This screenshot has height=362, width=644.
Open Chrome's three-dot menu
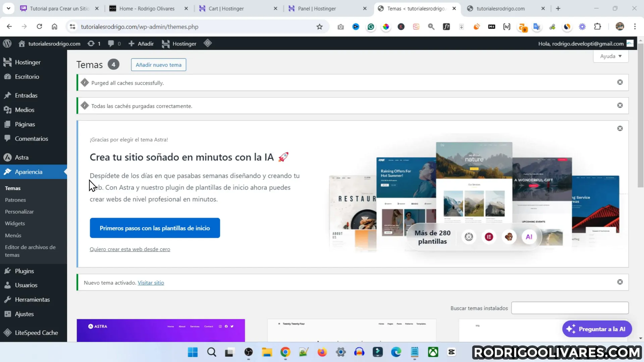(x=635, y=27)
